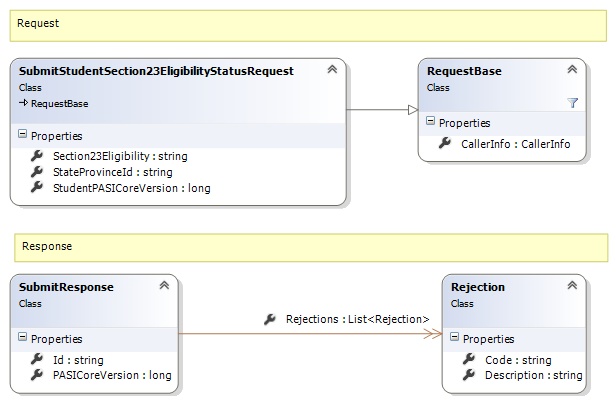The height and width of the screenshot is (402, 616).
Task: Click the wrench icon beside StateProvinceId property
Action: [x=37, y=172]
